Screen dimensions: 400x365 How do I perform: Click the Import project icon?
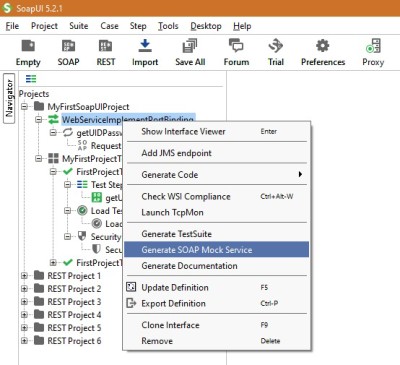[145, 46]
